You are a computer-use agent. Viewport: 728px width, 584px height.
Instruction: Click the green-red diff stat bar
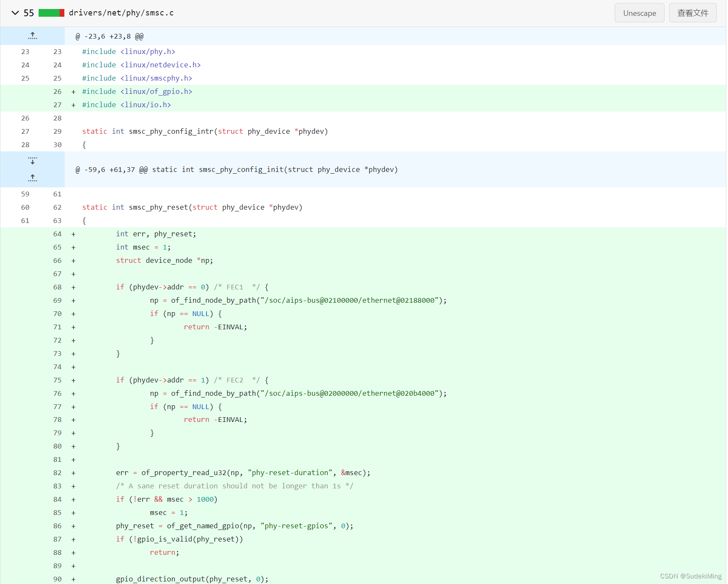pyautogui.click(x=51, y=13)
